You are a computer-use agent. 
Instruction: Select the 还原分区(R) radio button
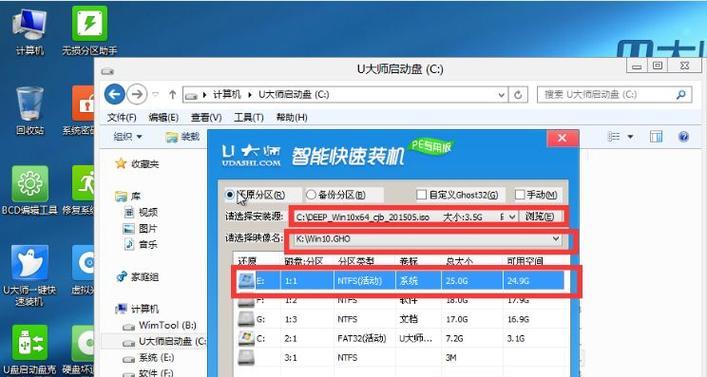point(230,195)
